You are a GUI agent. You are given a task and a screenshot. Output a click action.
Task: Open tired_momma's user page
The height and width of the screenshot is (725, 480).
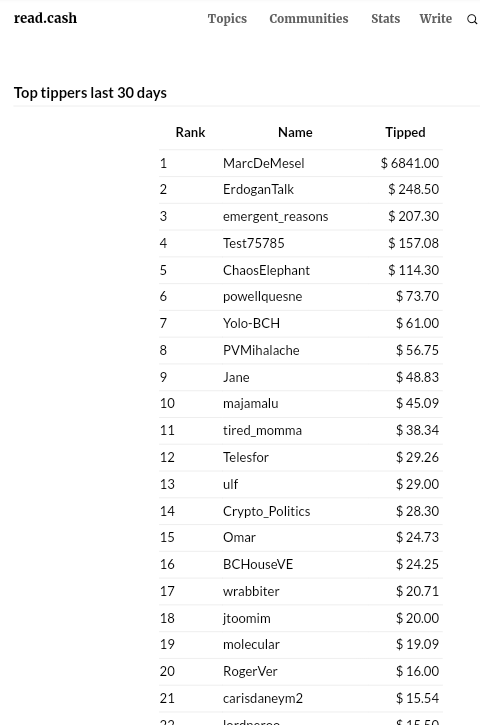(262, 430)
